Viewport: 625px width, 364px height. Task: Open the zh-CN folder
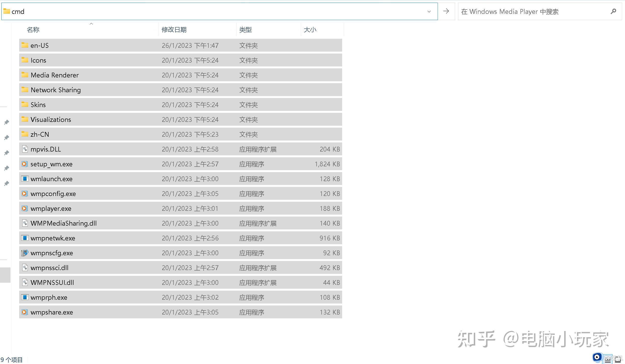pyautogui.click(x=40, y=134)
